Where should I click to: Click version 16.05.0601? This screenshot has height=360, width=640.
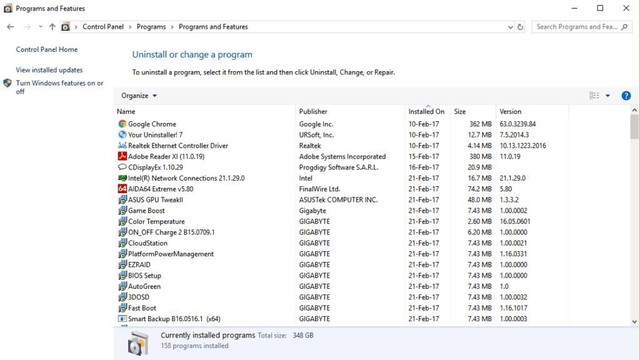(515, 221)
